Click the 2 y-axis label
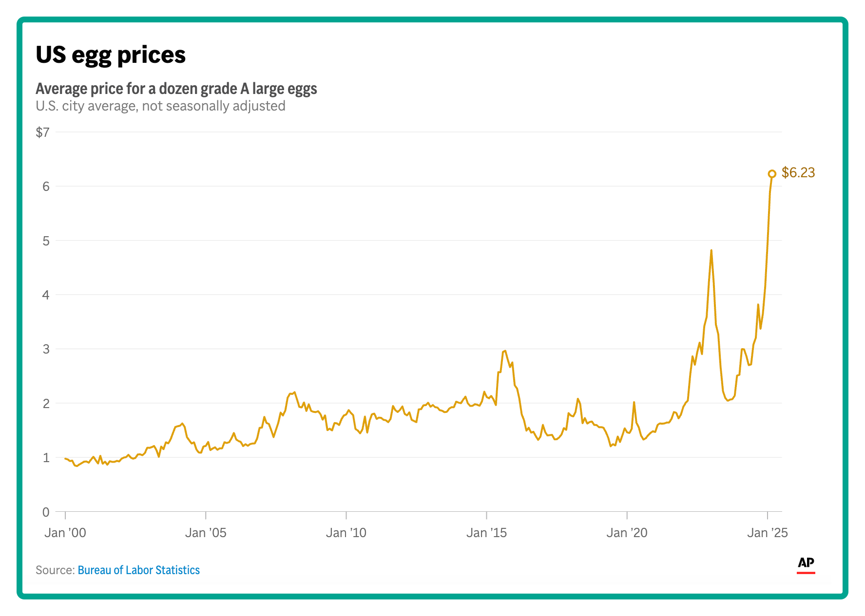This screenshot has height=616, width=865. (x=46, y=403)
